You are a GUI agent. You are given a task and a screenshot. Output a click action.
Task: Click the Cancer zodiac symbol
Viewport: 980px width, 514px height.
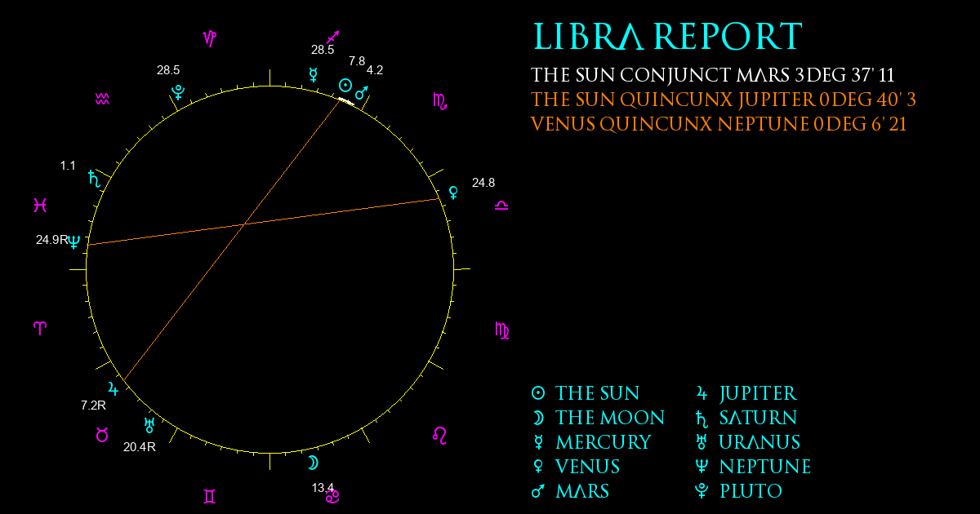[x=333, y=496]
